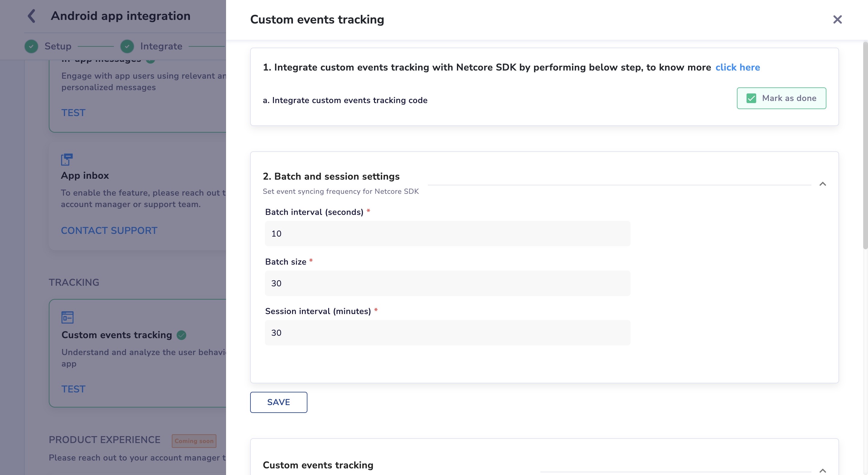The height and width of the screenshot is (475, 868).
Task: Collapse the bottom Custom events tracking section
Action: pyautogui.click(x=822, y=470)
